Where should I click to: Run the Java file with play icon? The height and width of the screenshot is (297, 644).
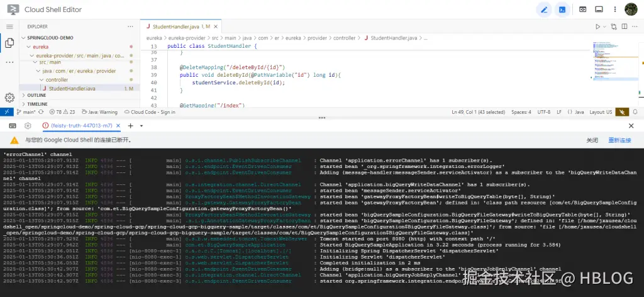pos(597,26)
